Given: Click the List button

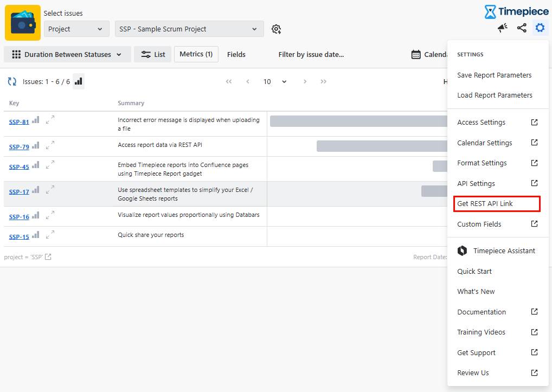Looking at the screenshot, I should (x=153, y=55).
